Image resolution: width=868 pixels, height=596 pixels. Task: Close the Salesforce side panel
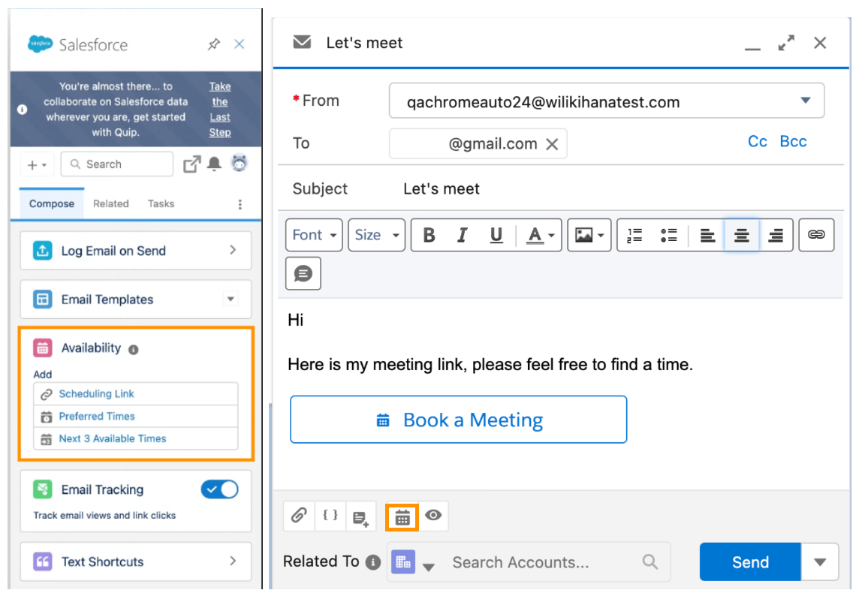tap(239, 44)
